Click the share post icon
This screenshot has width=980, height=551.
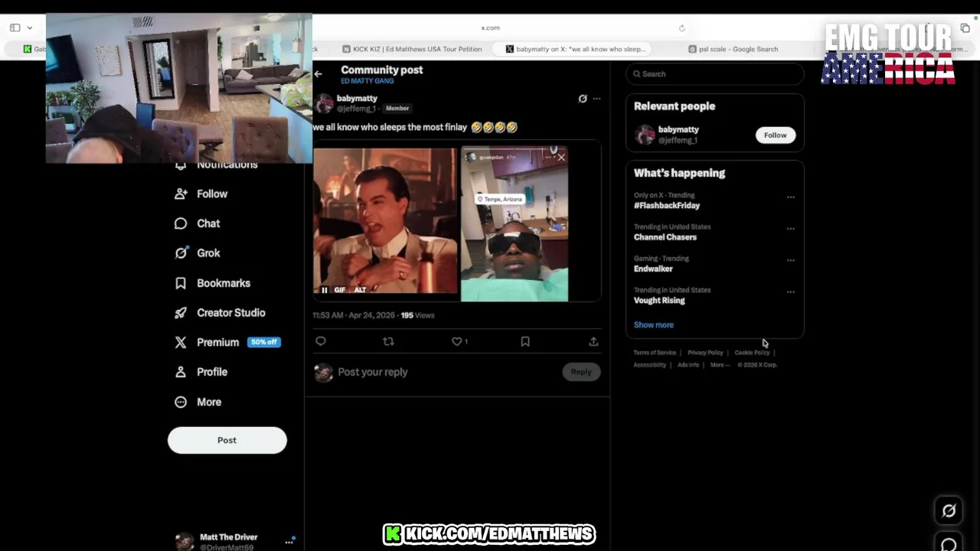pyautogui.click(x=593, y=341)
